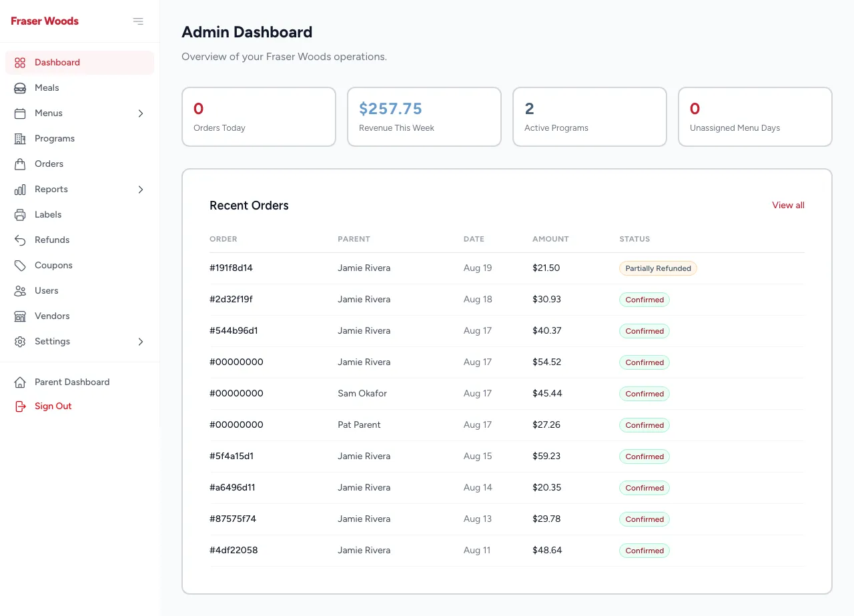Click the Labels printer icon
Viewport: 854px width, 616px height.
tap(20, 215)
